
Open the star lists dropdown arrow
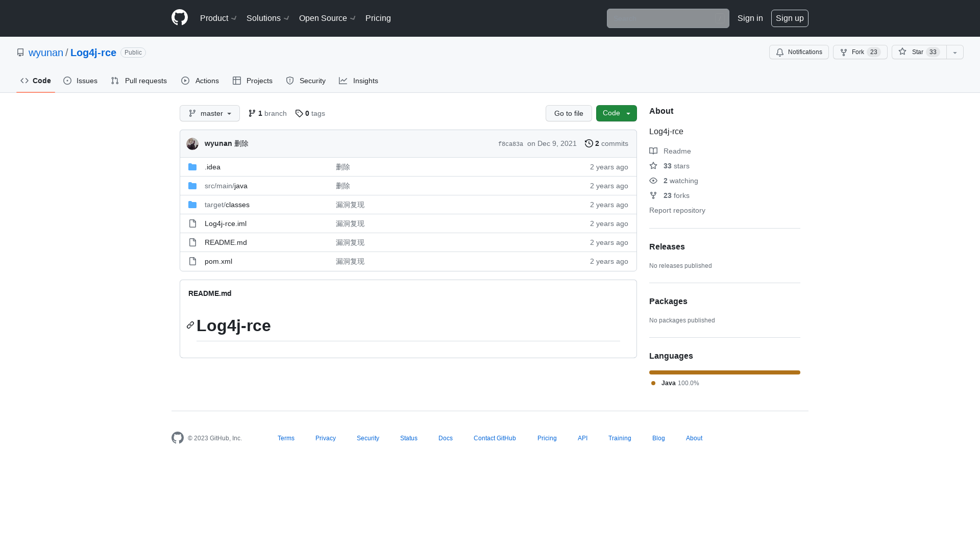pyautogui.click(x=955, y=52)
